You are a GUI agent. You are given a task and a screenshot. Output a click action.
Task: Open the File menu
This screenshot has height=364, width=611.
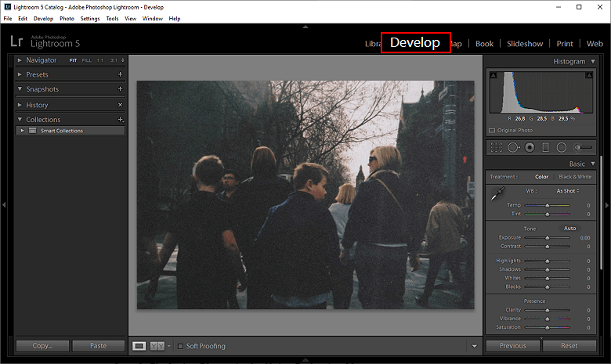point(8,18)
